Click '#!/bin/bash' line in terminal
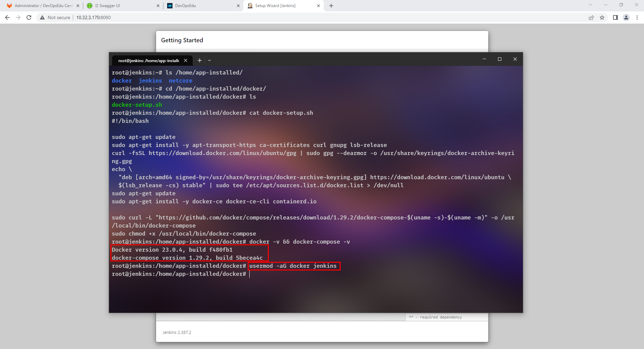The image size is (644, 349). click(130, 121)
